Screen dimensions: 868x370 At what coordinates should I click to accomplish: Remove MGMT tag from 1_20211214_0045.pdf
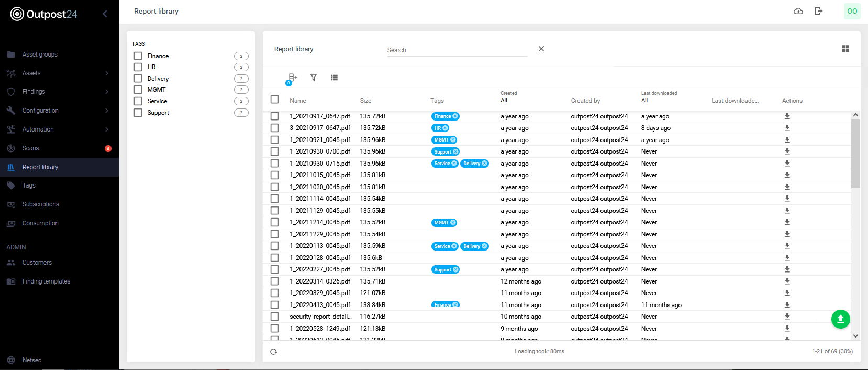pyautogui.click(x=453, y=223)
